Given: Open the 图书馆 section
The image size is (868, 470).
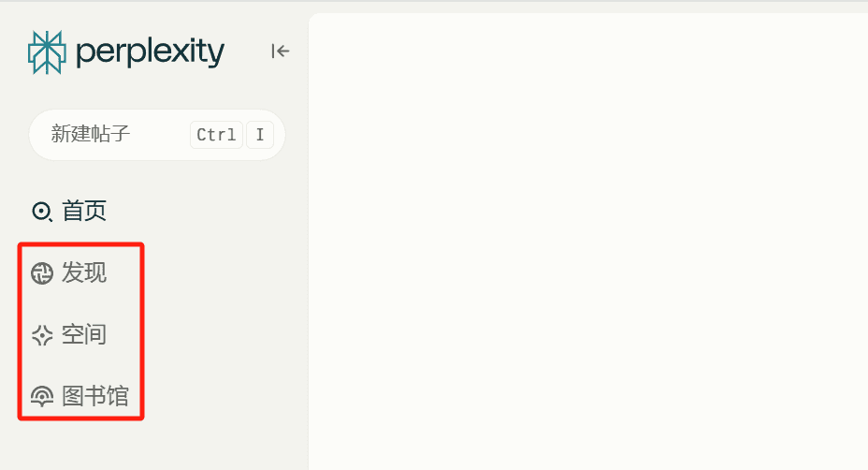Looking at the screenshot, I should click(x=94, y=397).
